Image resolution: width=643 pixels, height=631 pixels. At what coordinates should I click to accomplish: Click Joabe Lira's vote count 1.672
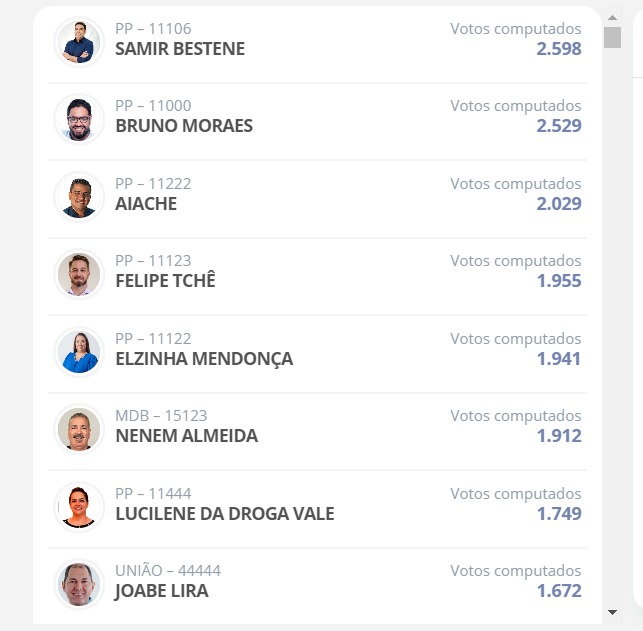click(559, 591)
